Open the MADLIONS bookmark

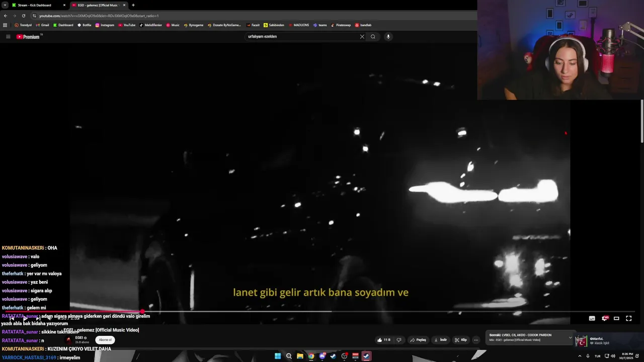coord(299,25)
